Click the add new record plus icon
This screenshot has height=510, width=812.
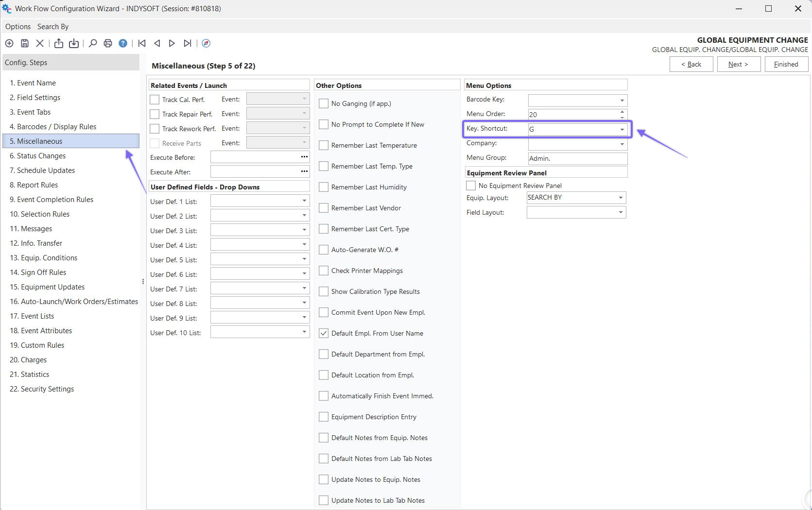9,43
